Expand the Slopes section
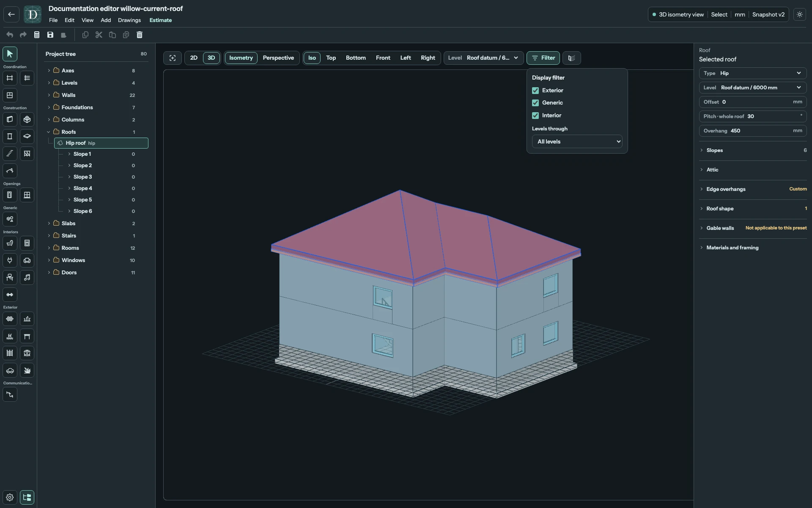The width and height of the screenshot is (812, 508). point(752,150)
